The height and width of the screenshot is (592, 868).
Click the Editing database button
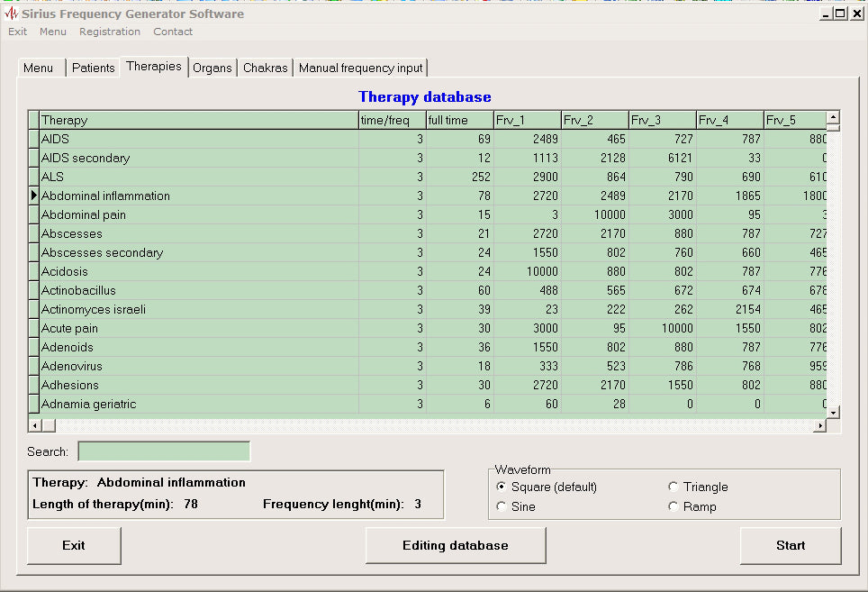[456, 545]
